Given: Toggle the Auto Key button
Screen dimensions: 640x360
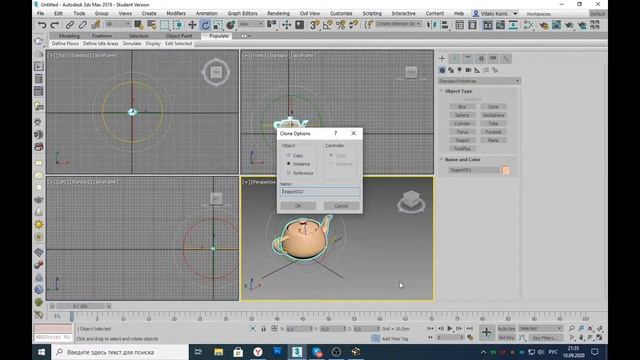Looking at the screenshot, I should click(x=507, y=329).
